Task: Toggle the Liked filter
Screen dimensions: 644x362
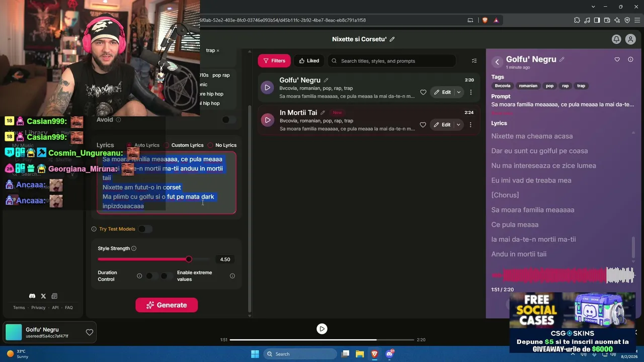Action: [309, 61]
